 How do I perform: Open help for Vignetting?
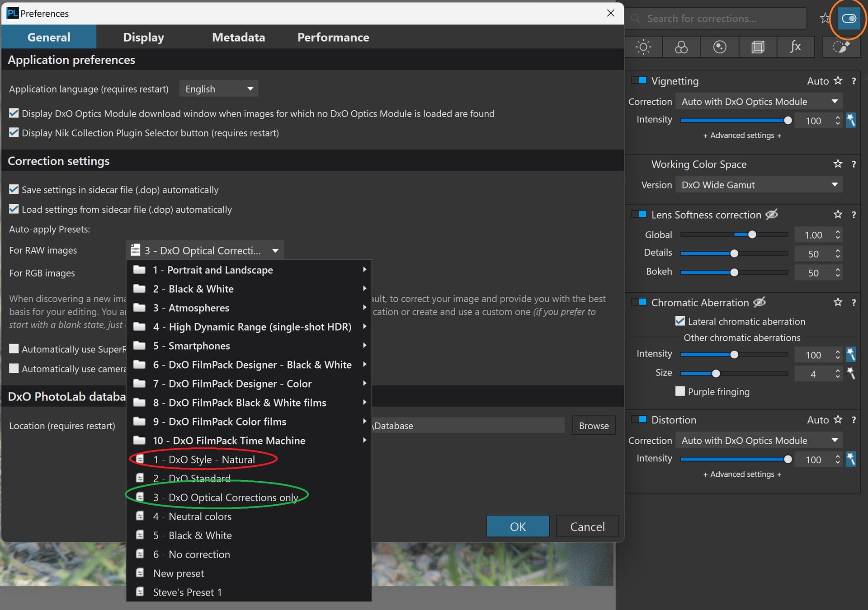tap(854, 81)
